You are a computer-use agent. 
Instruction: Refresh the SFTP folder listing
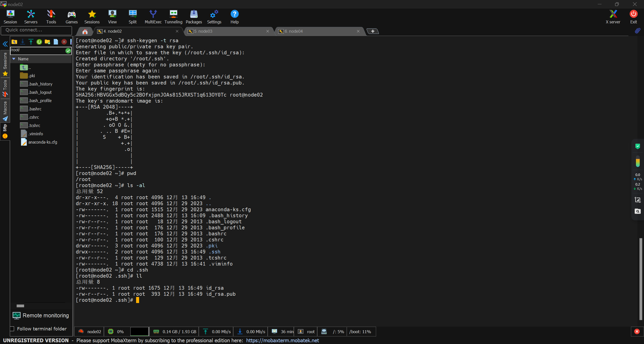coord(39,42)
